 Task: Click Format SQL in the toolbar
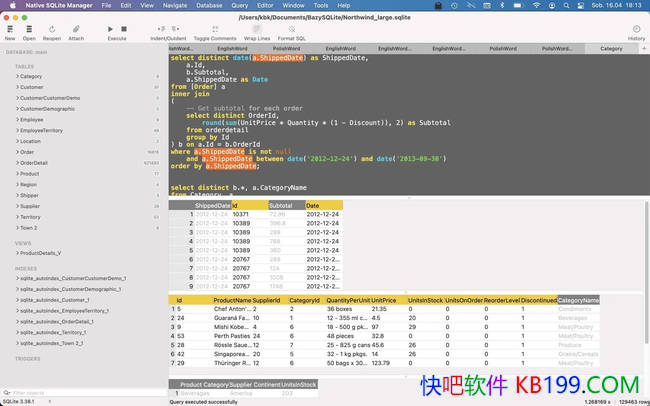tap(293, 30)
